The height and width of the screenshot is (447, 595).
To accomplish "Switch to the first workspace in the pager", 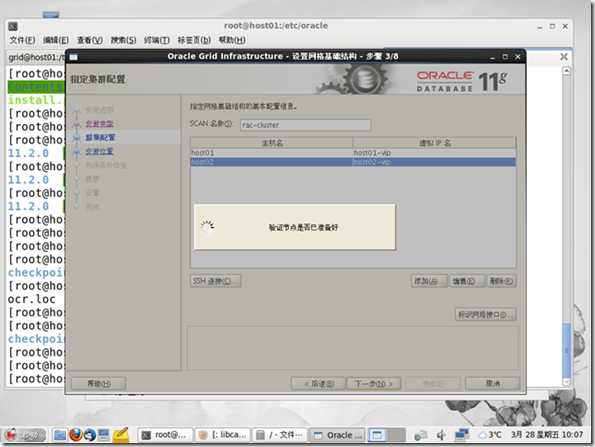I will click(x=377, y=435).
